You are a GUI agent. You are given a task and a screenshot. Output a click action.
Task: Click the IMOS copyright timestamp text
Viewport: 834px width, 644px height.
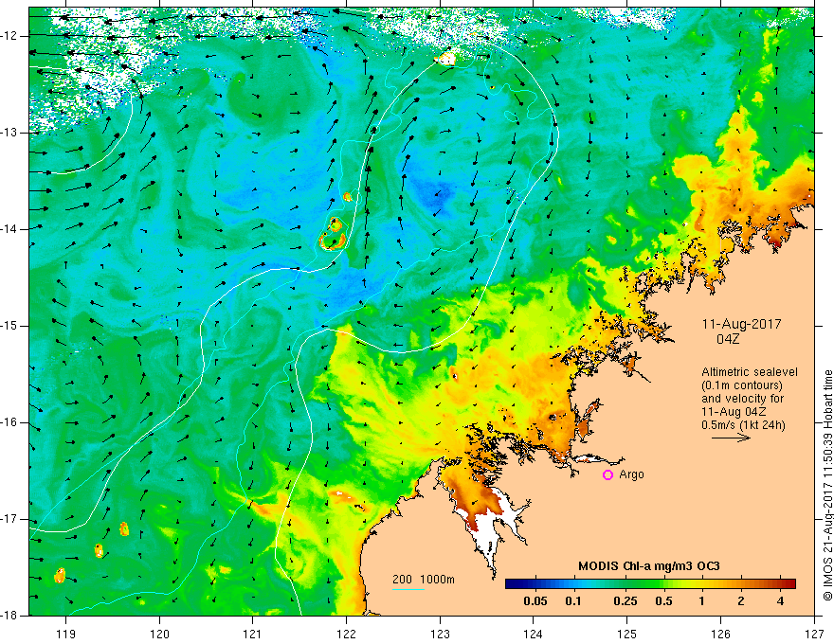pos(827,485)
